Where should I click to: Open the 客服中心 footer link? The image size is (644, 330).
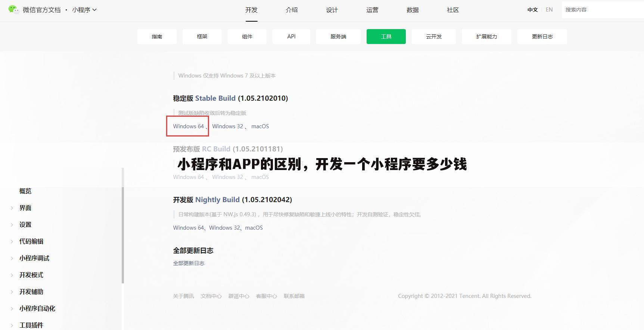click(x=266, y=296)
